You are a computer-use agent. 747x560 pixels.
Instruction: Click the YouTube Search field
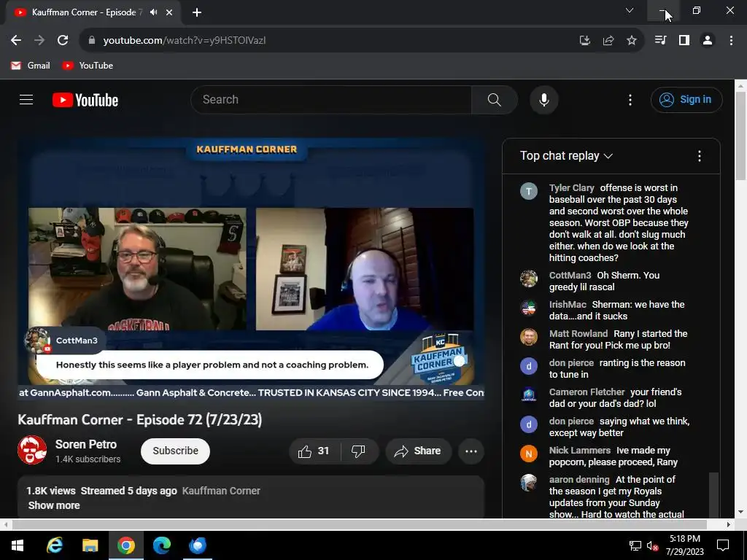331,99
